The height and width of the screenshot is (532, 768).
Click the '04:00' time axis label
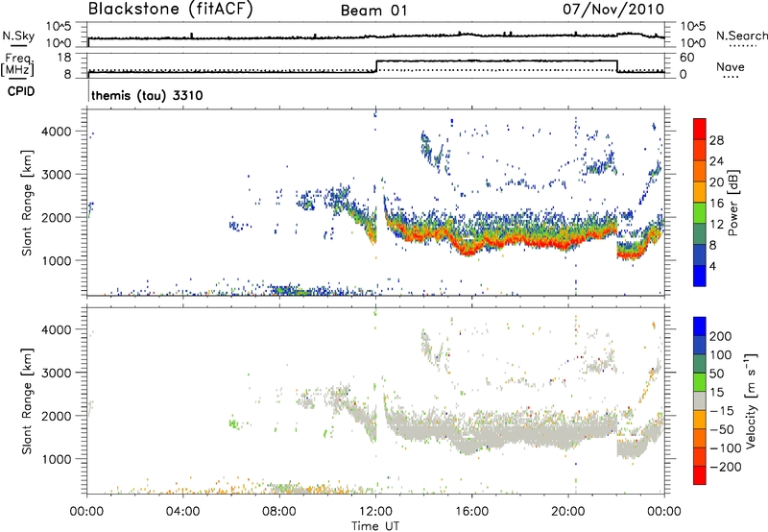point(183,512)
